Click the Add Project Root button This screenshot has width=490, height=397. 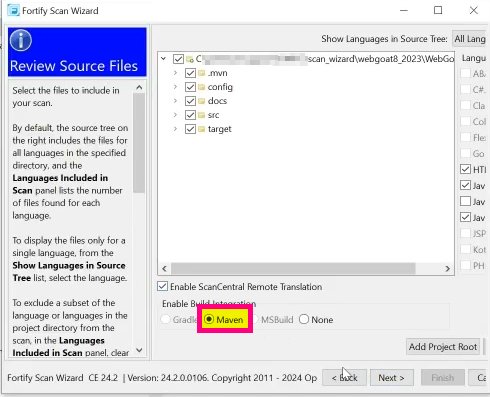443,347
